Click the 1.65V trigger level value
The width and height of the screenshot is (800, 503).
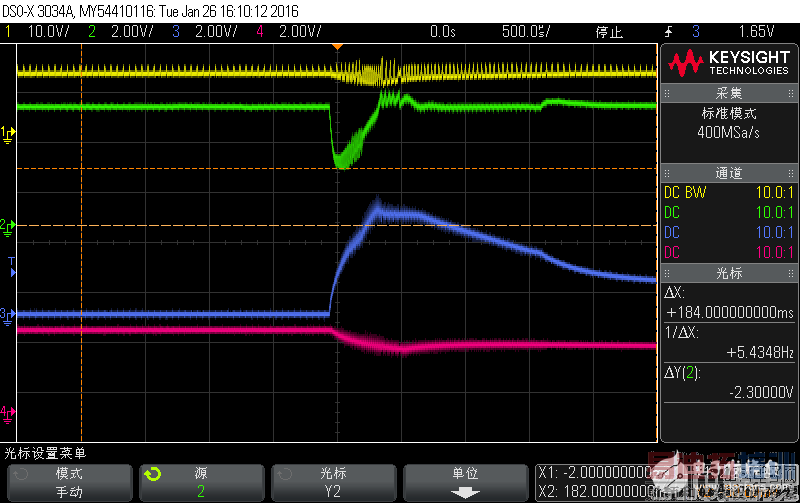(x=756, y=32)
